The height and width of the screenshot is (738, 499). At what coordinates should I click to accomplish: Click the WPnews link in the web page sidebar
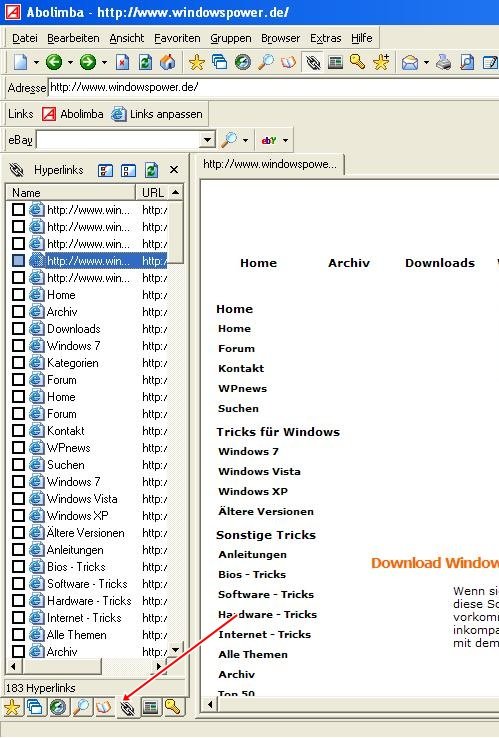tap(242, 388)
